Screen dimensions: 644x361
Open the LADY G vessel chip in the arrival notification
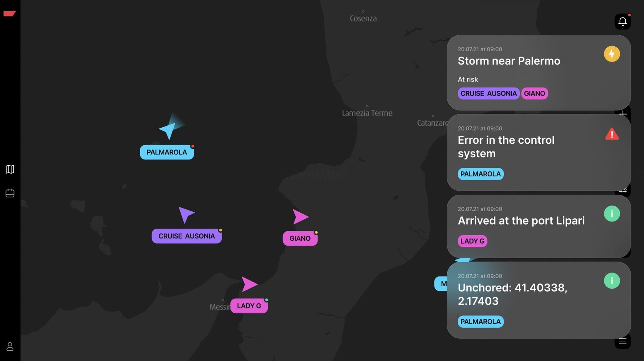pos(472,241)
